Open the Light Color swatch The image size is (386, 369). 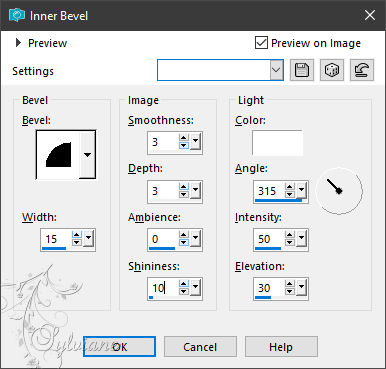coord(277,143)
